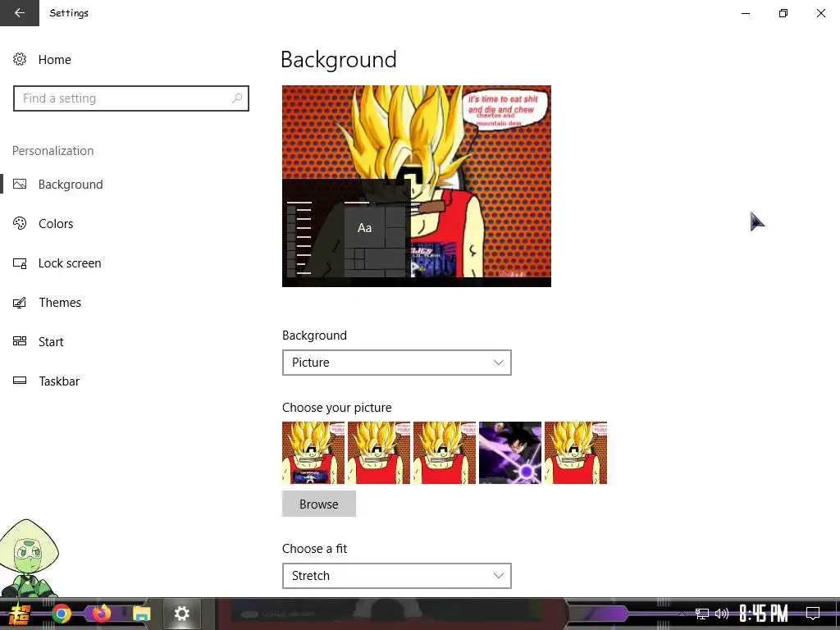Click the Settings gear taskbar icon

coord(181,614)
